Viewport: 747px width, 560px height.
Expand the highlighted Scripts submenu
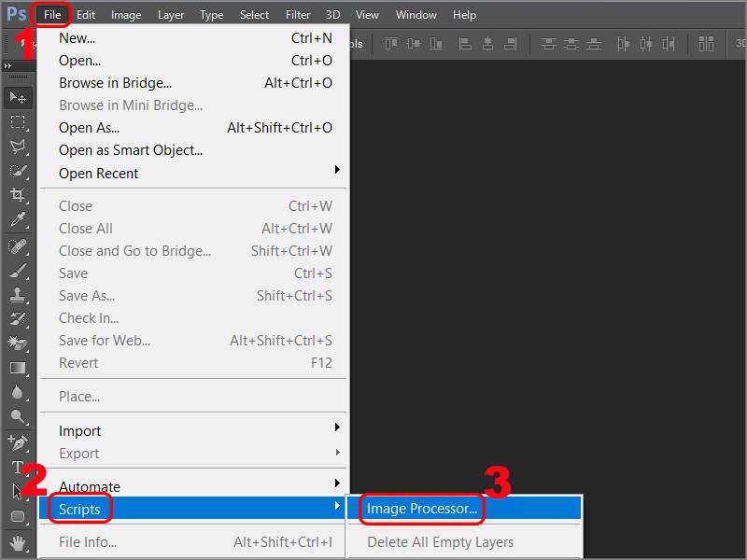click(193, 508)
